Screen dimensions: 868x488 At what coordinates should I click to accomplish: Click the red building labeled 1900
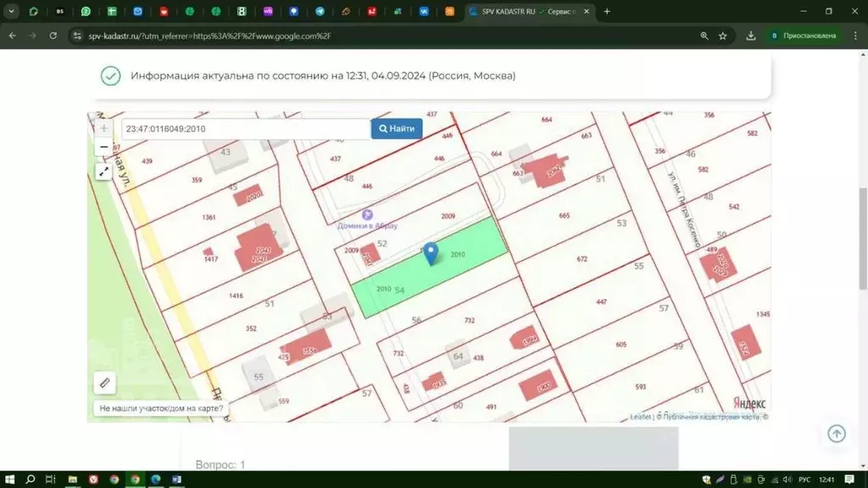point(538,385)
